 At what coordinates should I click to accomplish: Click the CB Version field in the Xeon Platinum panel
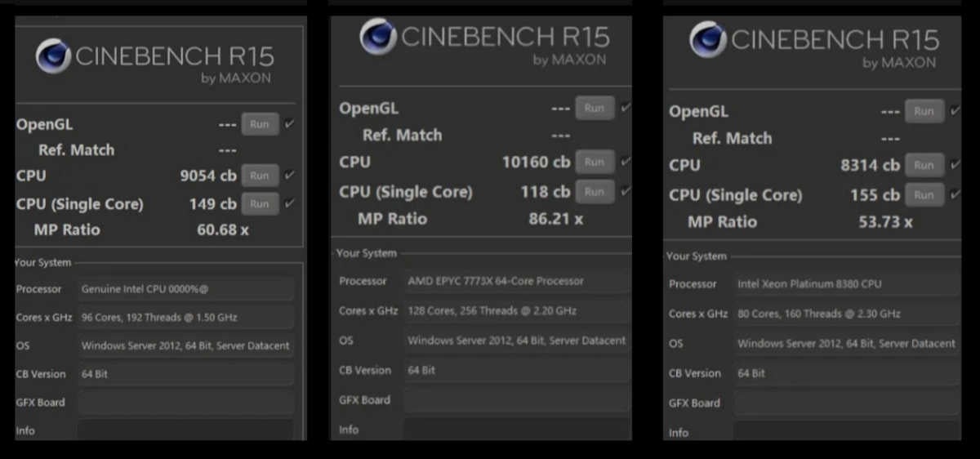846,373
